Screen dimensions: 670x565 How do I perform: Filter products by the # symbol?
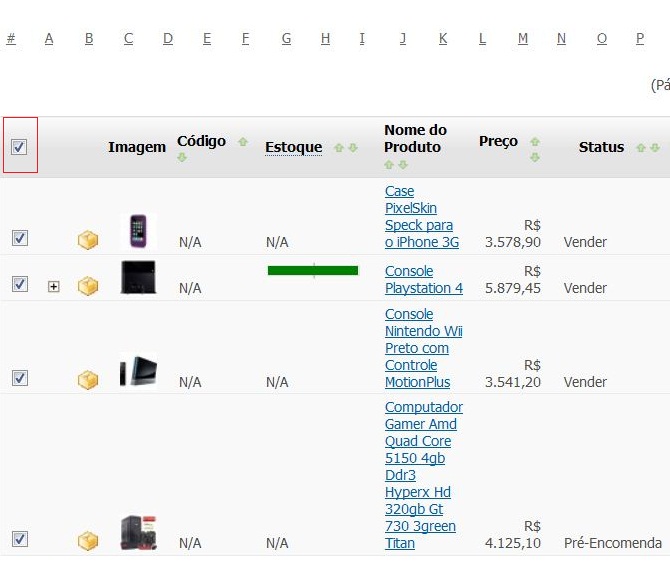(11, 38)
